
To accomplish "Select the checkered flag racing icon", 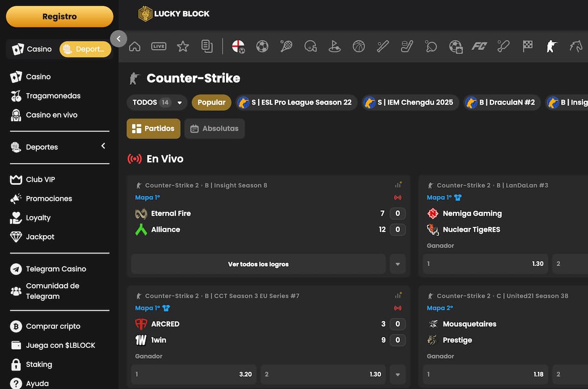I will click(x=527, y=47).
